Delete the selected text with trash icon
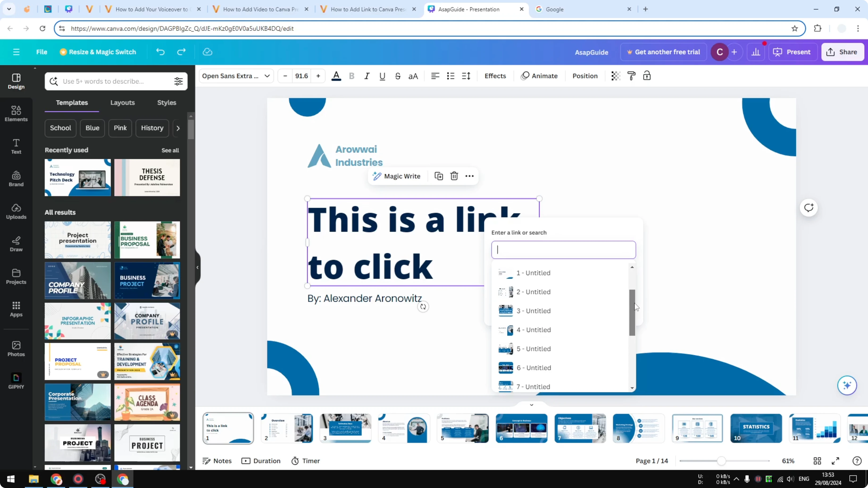This screenshot has width=868, height=488. point(454,176)
